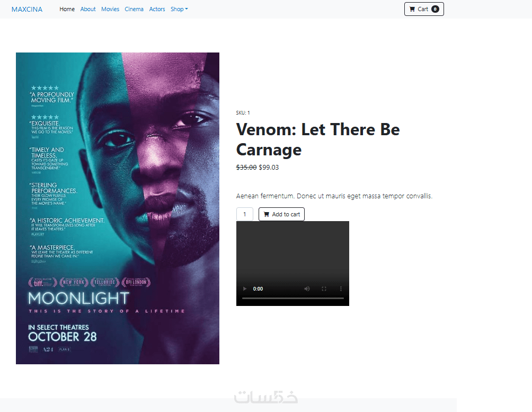Open the Actors page
Screen dimensions: 532x412
157,9
